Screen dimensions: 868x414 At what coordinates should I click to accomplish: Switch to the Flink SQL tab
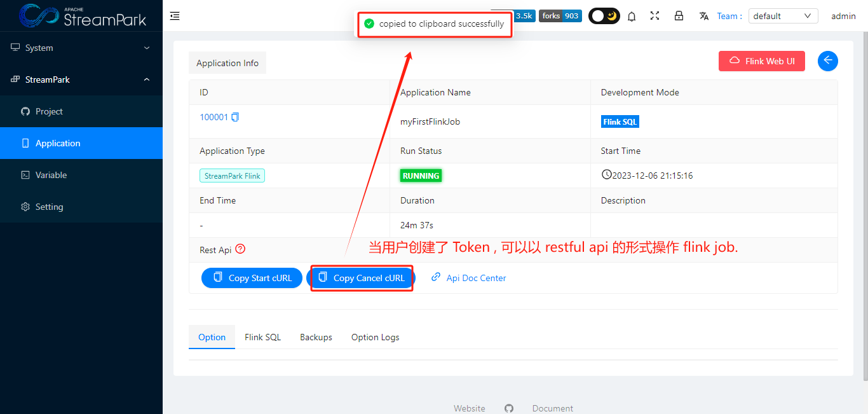(x=262, y=336)
